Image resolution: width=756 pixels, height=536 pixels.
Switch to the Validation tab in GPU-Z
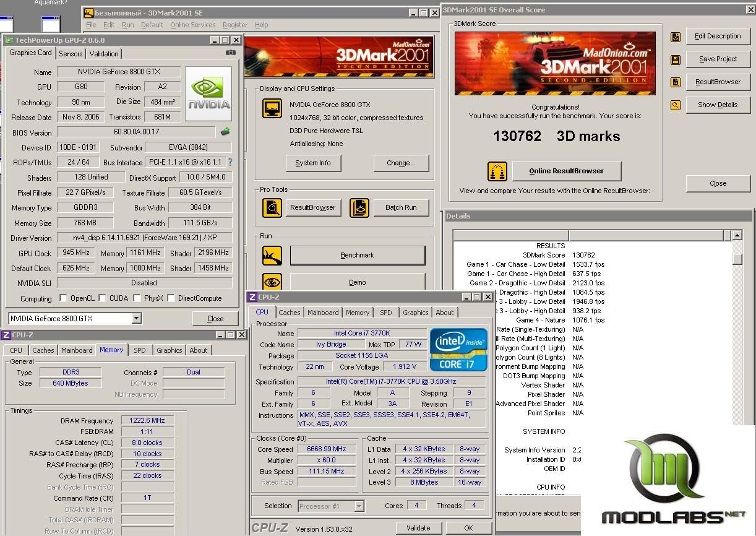(x=104, y=54)
